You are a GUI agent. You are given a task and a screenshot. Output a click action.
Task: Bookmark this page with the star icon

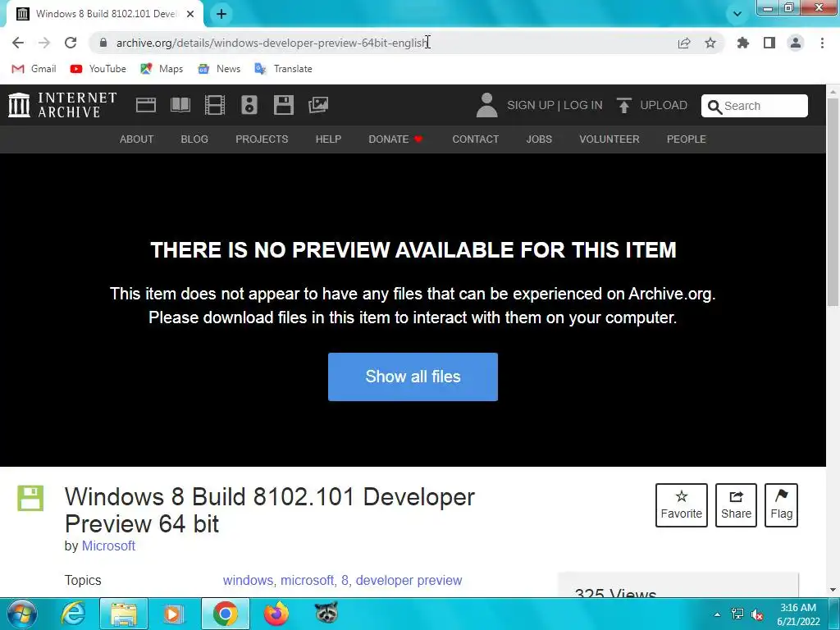pos(710,43)
